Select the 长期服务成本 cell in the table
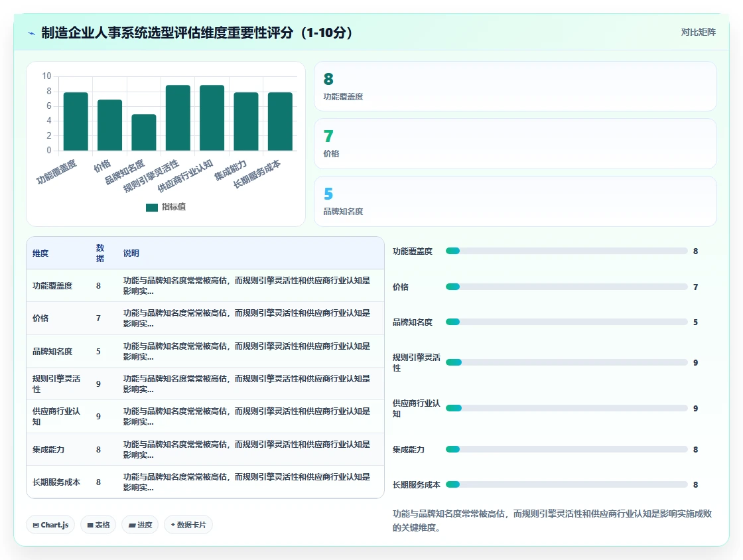The image size is (743, 560). coord(56,482)
